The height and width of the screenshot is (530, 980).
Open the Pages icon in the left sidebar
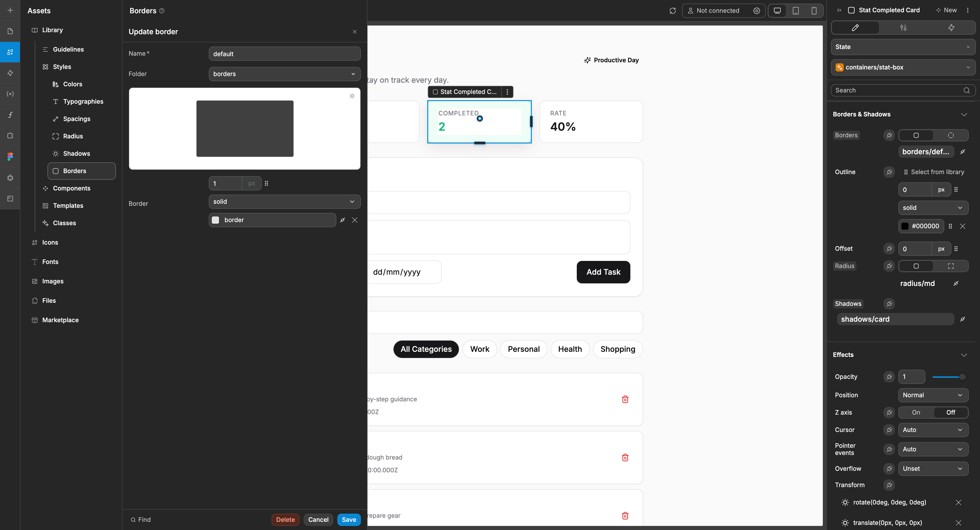(x=10, y=31)
